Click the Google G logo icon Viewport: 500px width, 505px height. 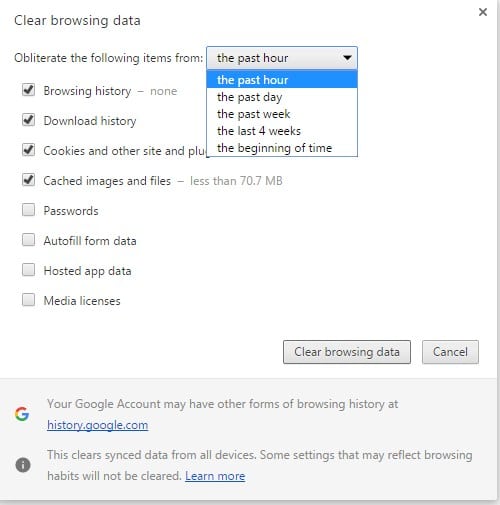click(x=22, y=414)
